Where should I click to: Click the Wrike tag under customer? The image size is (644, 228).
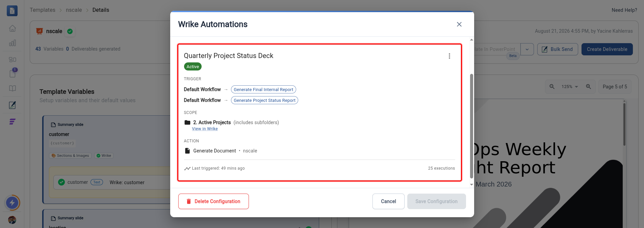pyautogui.click(x=104, y=155)
